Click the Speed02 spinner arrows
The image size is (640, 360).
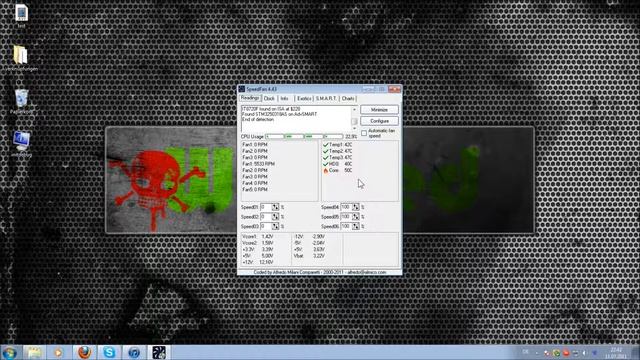pyautogui.click(x=276, y=217)
